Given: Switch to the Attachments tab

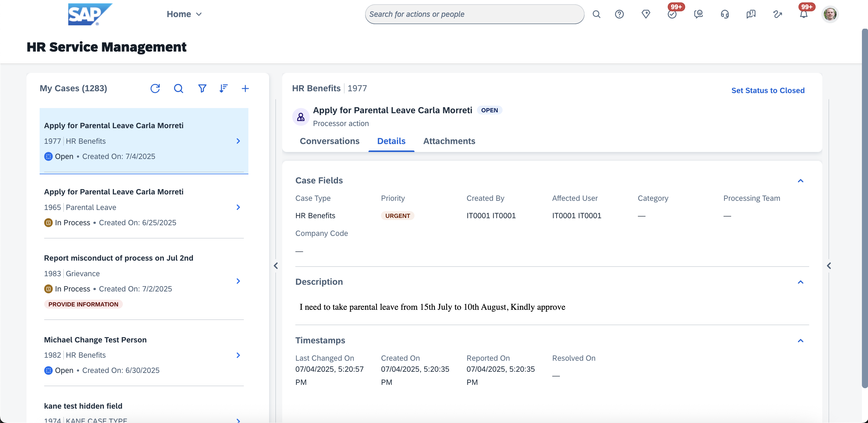Looking at the screenshot, I should tap(449, 141).
